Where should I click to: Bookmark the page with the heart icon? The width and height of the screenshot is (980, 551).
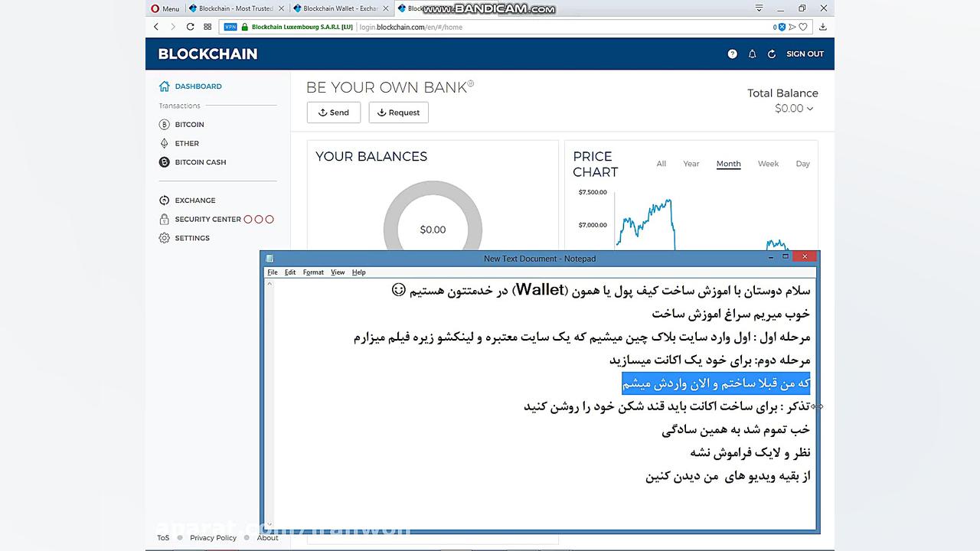pyautogui.click(x=803, y=27)
